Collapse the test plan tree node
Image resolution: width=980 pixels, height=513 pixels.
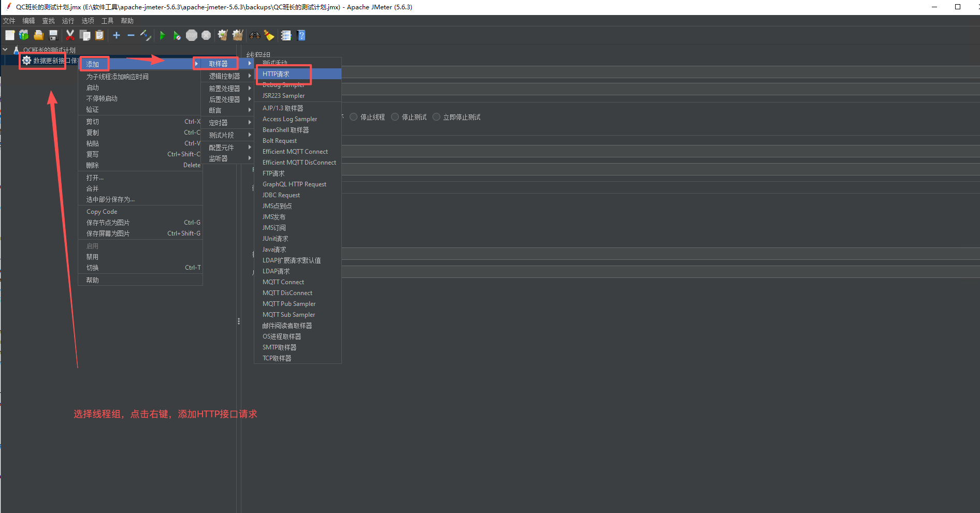point(5,50)
